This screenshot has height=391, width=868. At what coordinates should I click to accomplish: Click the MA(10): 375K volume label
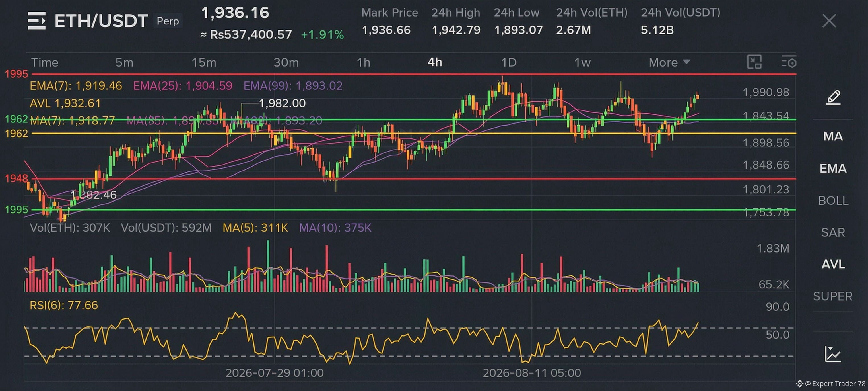click(x=335, y=228)
